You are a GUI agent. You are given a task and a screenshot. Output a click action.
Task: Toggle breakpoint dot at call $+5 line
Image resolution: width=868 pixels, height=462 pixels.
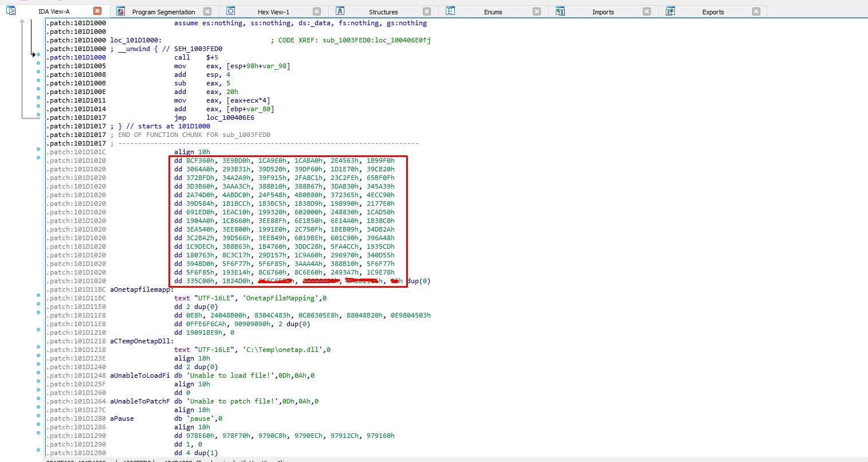38,55
